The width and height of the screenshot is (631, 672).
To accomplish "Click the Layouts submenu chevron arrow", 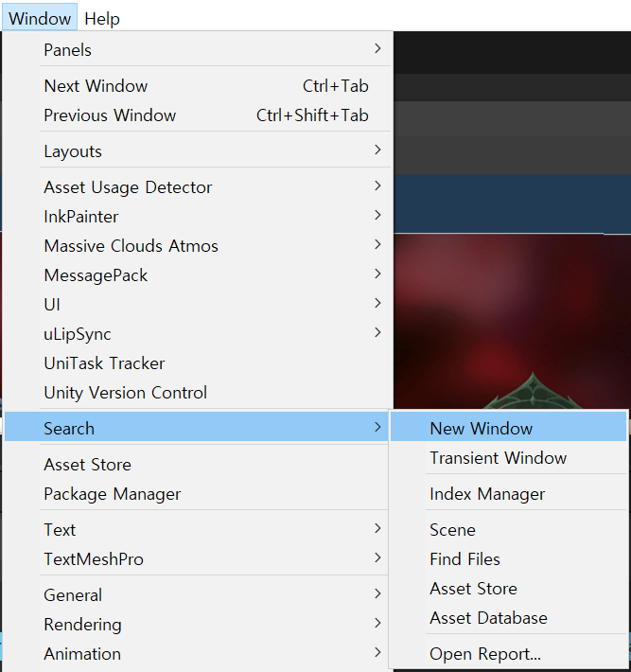I will [x=377, y=150].
